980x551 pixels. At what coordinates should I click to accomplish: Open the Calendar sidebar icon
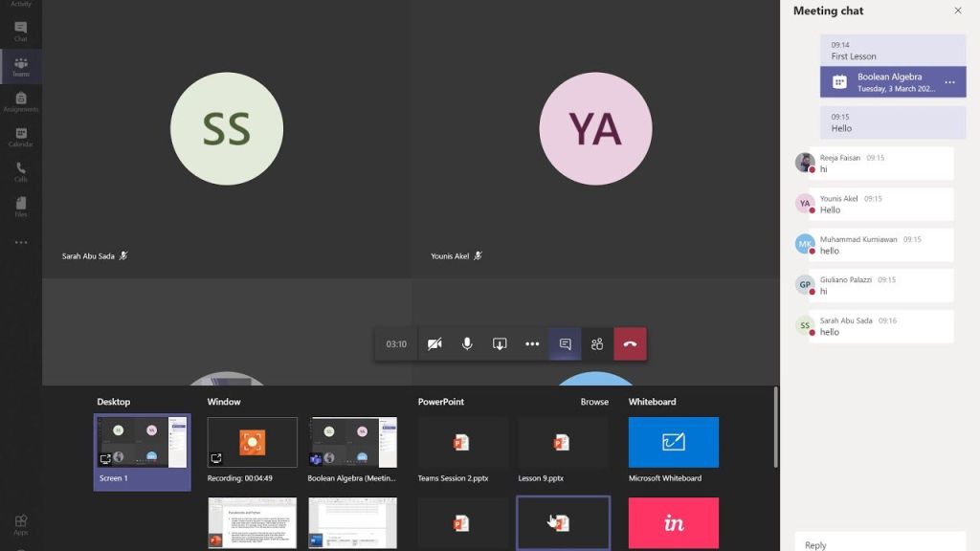[x=20, y=136]
